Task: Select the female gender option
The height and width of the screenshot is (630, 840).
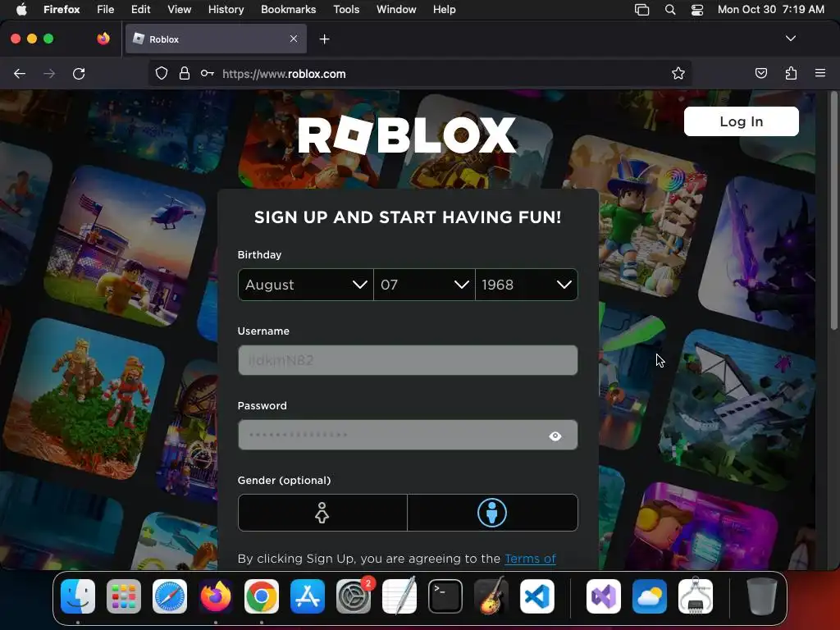Action: [x=322, y=513]
